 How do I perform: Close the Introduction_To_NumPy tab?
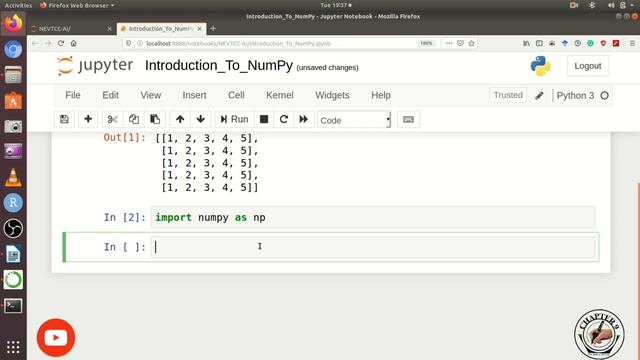coord(200,29)
